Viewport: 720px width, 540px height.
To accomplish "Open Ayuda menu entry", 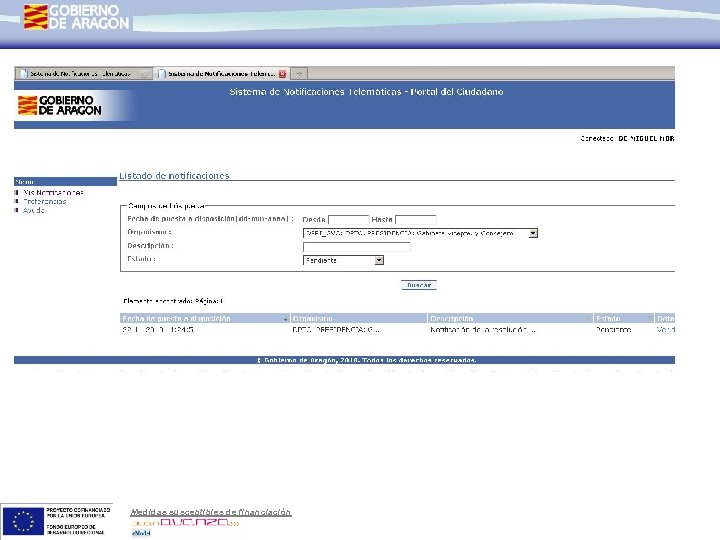I will click(x=34, y=210).
